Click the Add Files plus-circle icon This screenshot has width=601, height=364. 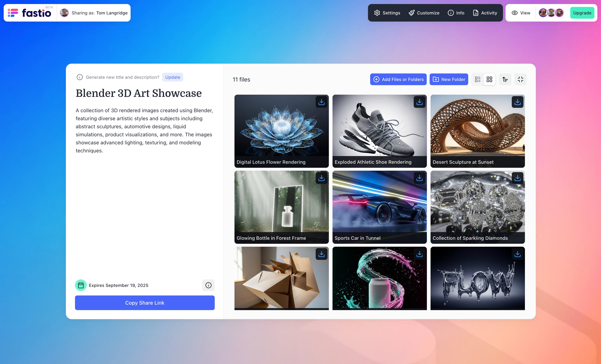tap(376, 79)
